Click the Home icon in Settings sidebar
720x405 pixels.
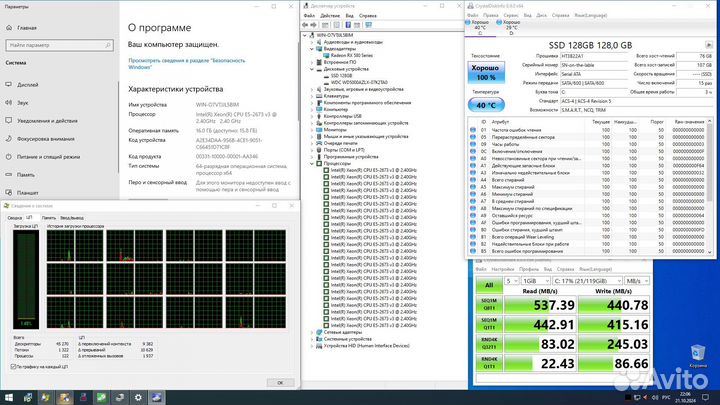click(x=9, y=28)
